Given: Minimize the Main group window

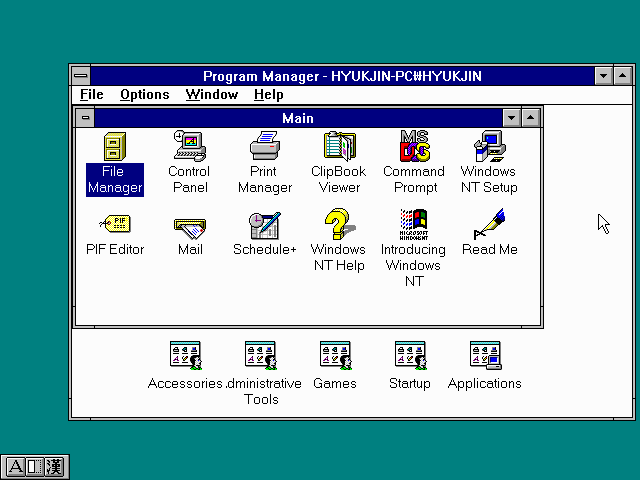Looking at the screenshot, I should click(x=511, y=118).
